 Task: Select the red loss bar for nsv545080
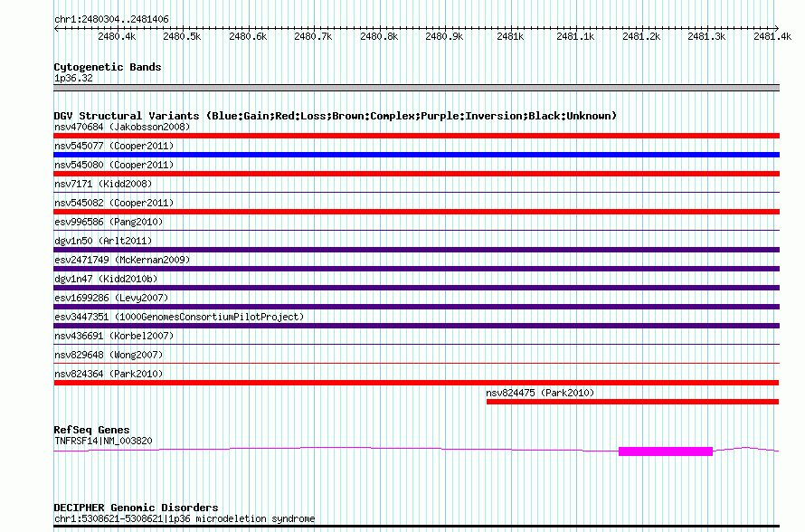click(416, 174)
